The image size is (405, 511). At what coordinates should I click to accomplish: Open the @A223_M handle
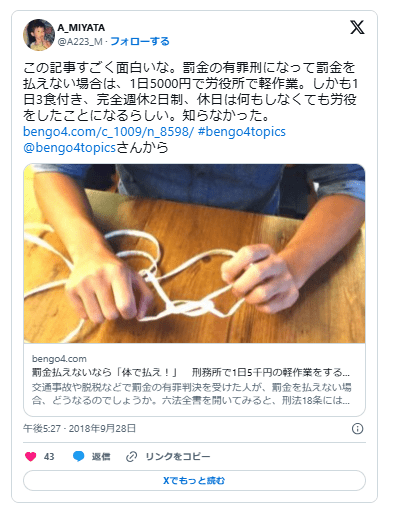(80, 42)
